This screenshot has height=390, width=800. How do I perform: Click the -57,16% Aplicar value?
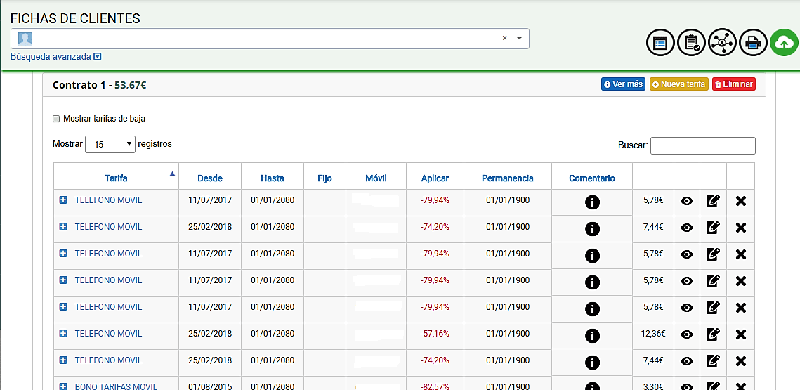point(436,334)
